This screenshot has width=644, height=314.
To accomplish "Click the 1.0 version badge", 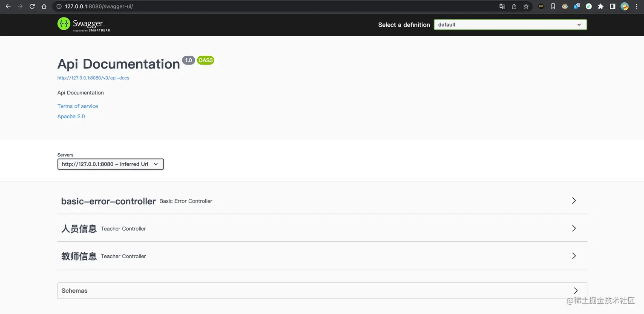I will [188, 60].
